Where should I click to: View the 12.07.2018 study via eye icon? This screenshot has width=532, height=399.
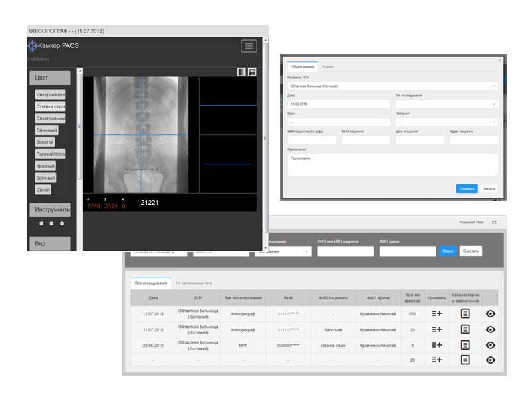(x=491, y=313)
